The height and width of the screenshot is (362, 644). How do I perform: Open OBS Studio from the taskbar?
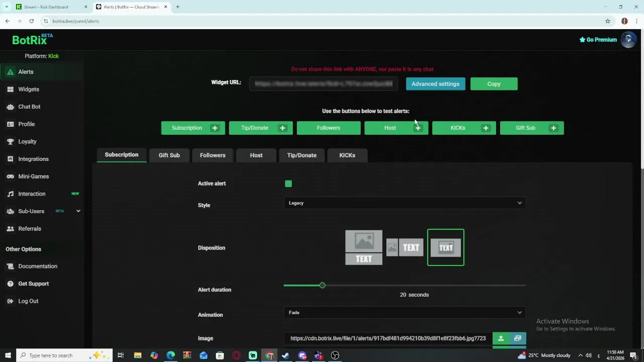coord(335,355)
